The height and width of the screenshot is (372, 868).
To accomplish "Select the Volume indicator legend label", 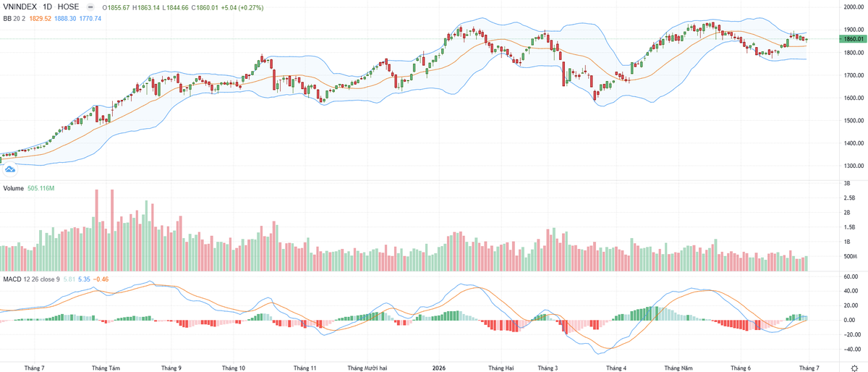I will (x=14, y=187).
